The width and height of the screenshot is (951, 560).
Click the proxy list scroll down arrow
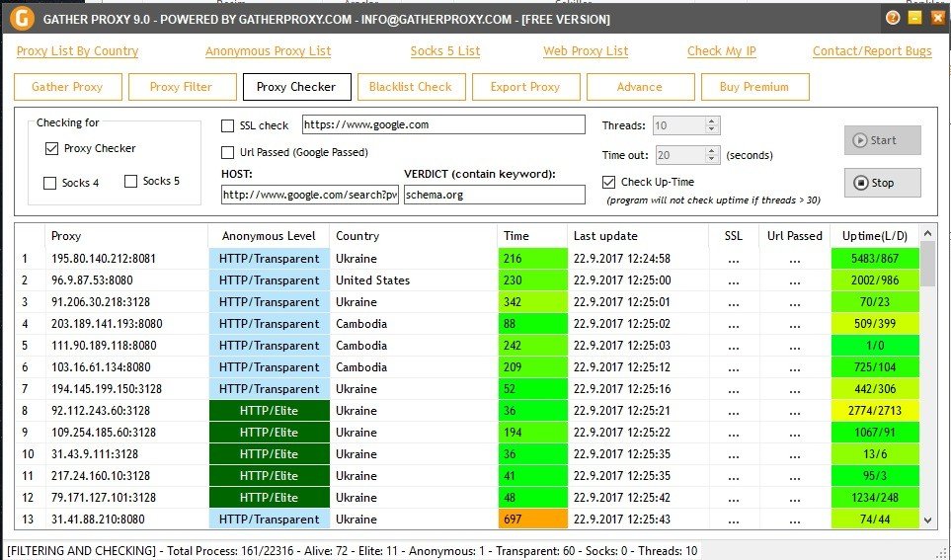click(x=927, y=520)
